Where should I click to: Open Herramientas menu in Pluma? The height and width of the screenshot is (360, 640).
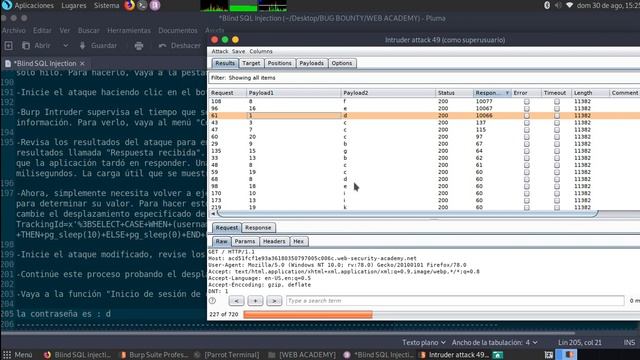pyautogui.click(x=129, y=31)
